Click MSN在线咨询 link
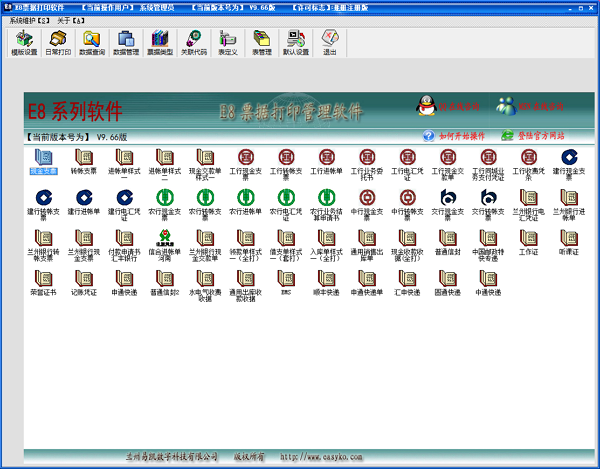This screenshot has height=469, width=600. [x=530, y=106]
